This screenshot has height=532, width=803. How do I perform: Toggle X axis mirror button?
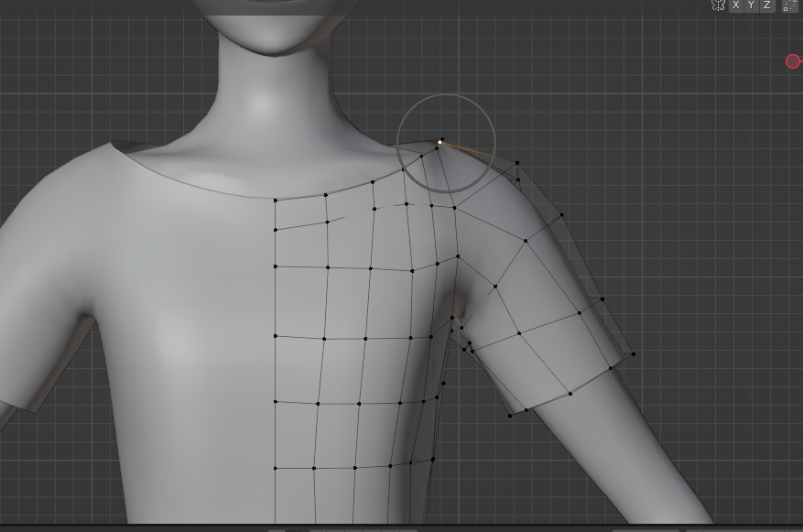tap(736, 5)
